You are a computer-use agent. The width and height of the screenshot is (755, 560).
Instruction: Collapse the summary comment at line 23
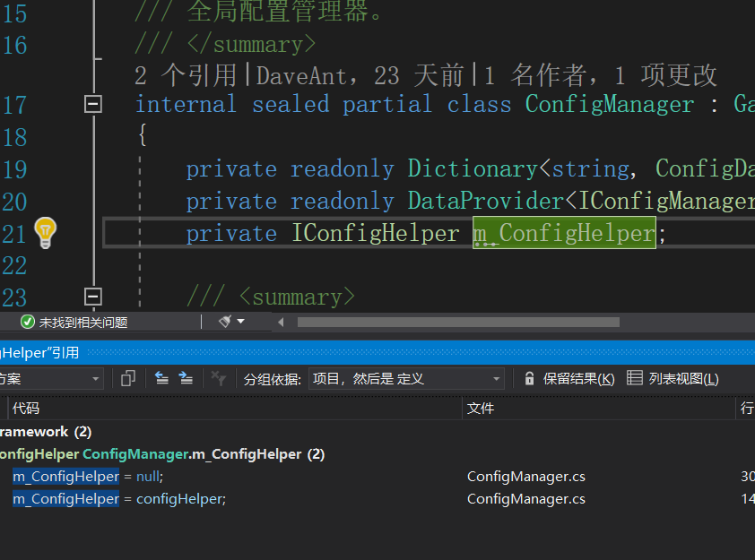(92, 296)
